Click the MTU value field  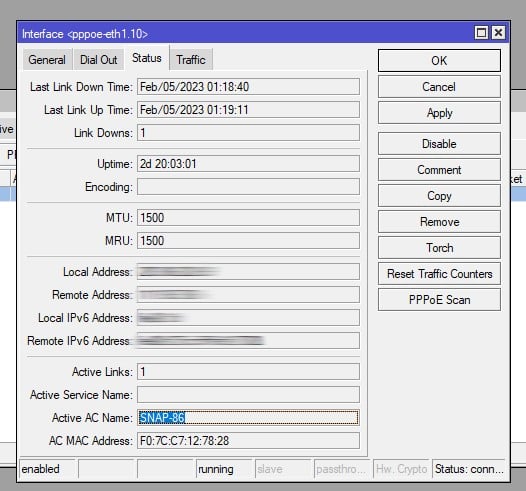coord(248,218)
